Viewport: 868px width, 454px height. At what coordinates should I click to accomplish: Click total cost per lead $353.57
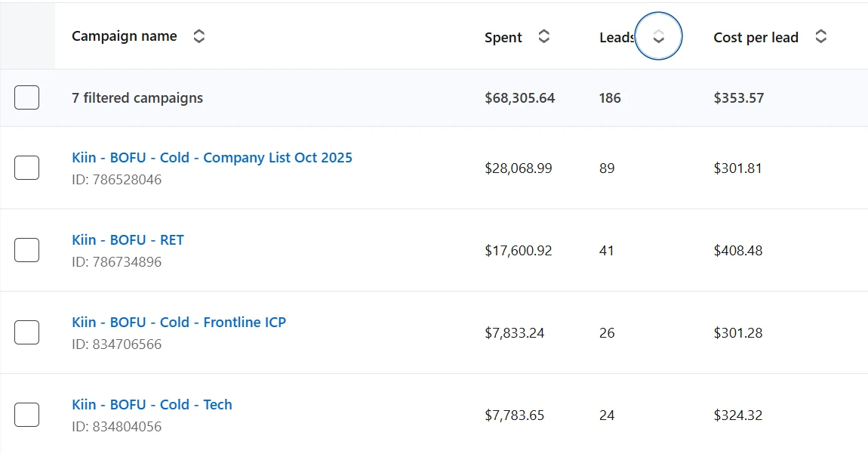coord(739,98)
